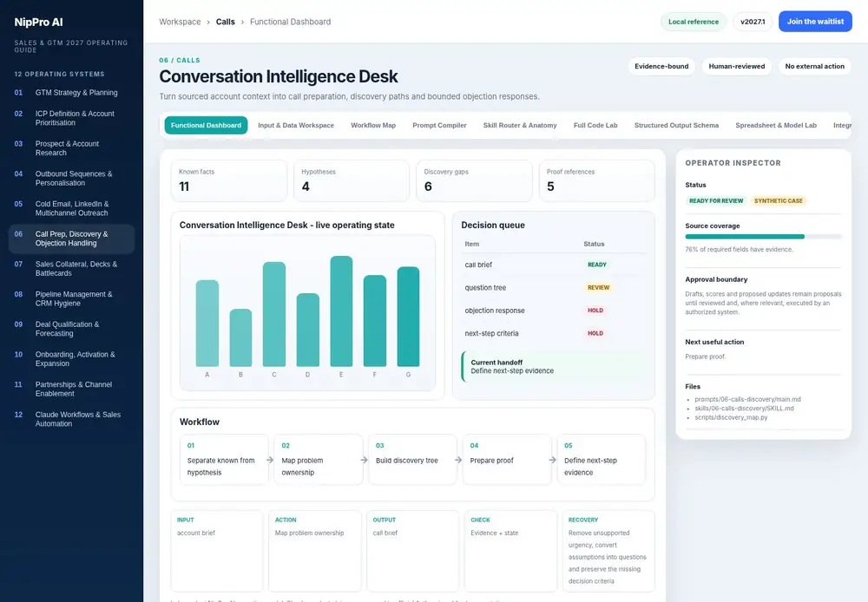Switch to Input & Data Workspace tab

pyautogui.click(x=296, y=125)
